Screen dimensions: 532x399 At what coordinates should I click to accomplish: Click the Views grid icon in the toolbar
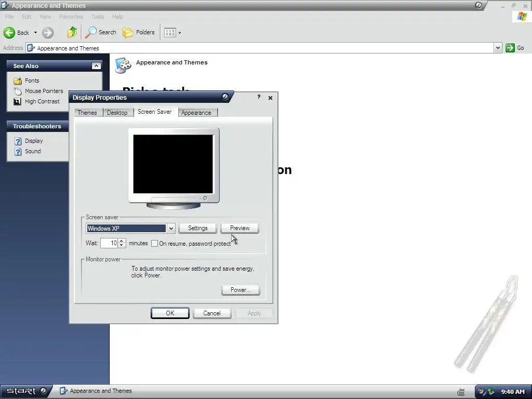pos(170,33)
